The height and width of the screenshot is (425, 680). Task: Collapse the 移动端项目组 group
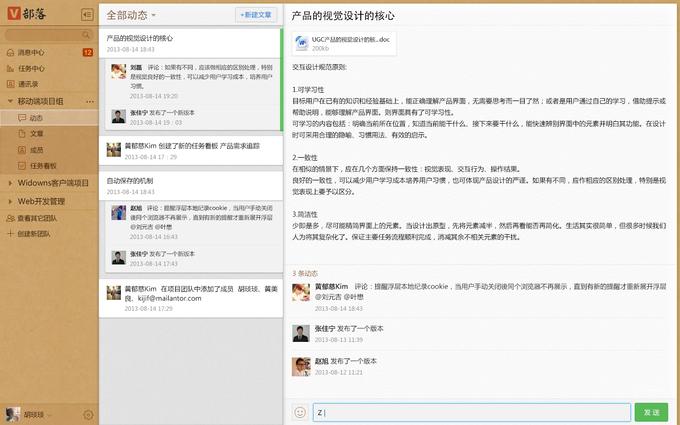pos(10,101)
